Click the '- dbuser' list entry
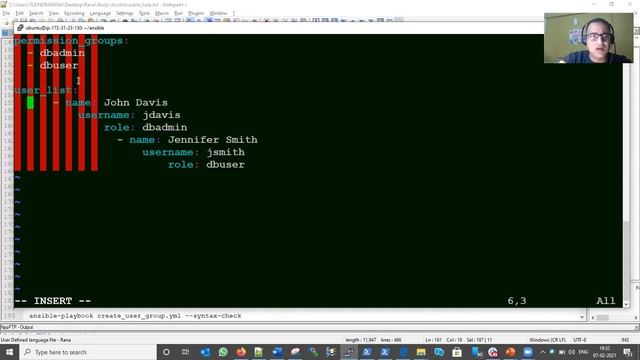Viewport: 640px width, 360px height. 53,65
